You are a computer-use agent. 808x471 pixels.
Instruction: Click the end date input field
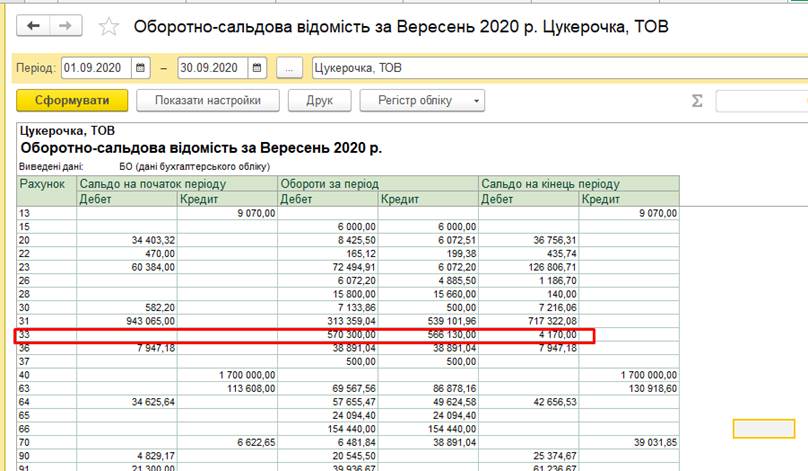click(212, 68)
